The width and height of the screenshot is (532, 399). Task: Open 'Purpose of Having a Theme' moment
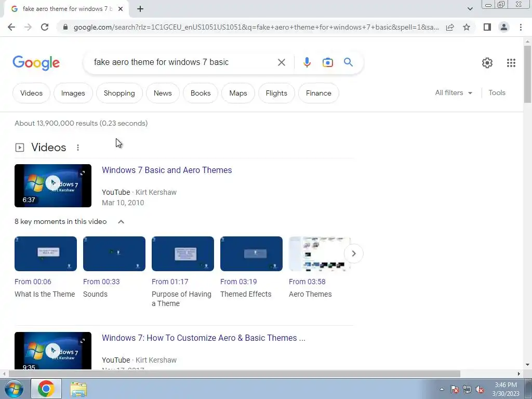point(182,254)
